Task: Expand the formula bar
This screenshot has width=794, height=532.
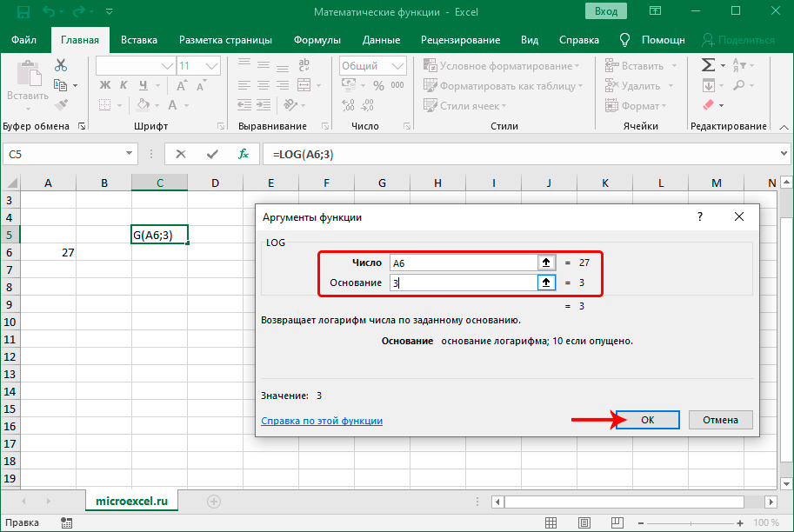Action: [784, 154]
